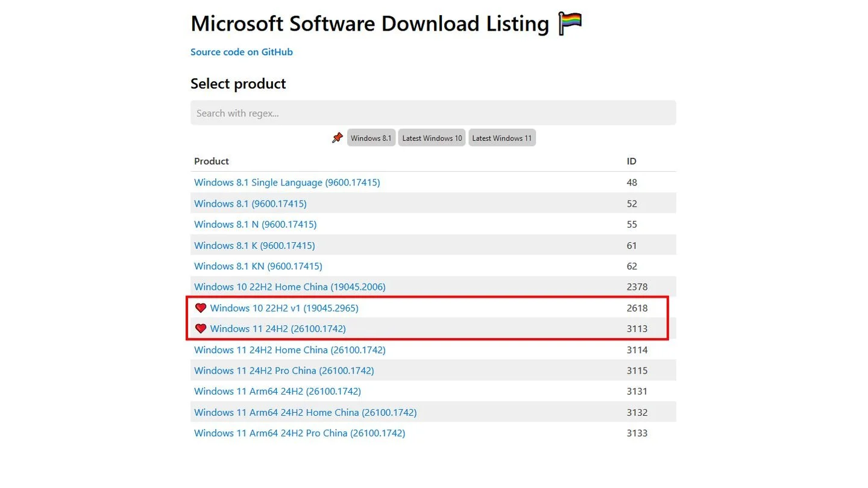Select the Windows 8.1 quick filter button
The height and width of the screenshot is (488, 868).
pyautogui.click(x=371, y=138)
